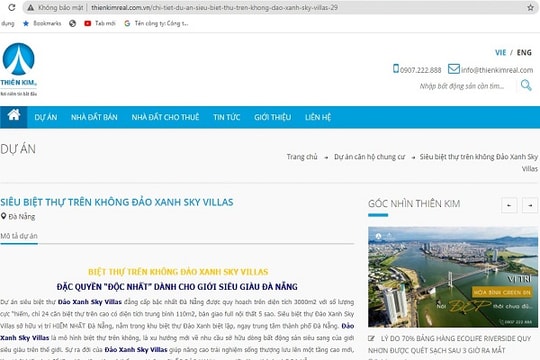Viewport: 540px width, 360px height.
Task: Bookmark this page with the star icon
Action: coord(530,8)
